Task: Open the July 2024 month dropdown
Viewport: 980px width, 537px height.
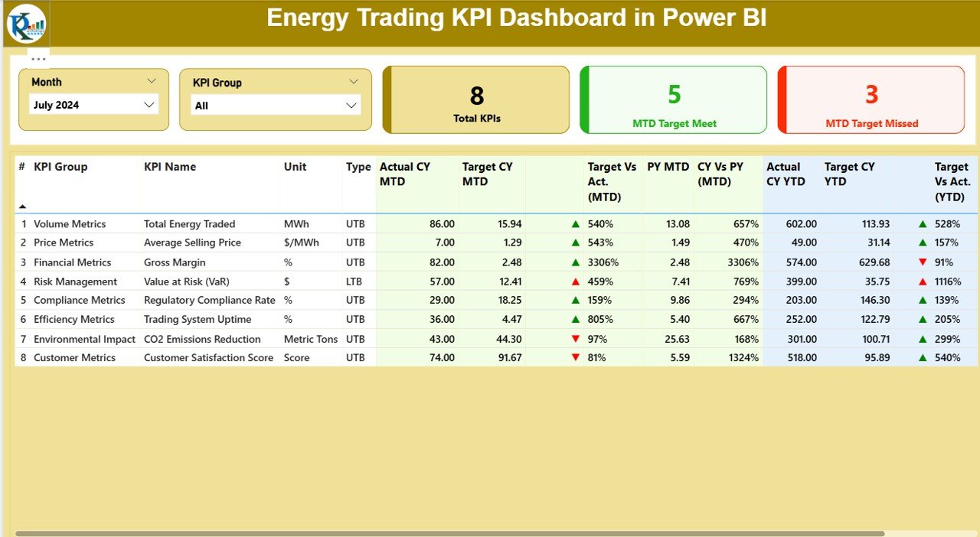Action: pos(94,105)
